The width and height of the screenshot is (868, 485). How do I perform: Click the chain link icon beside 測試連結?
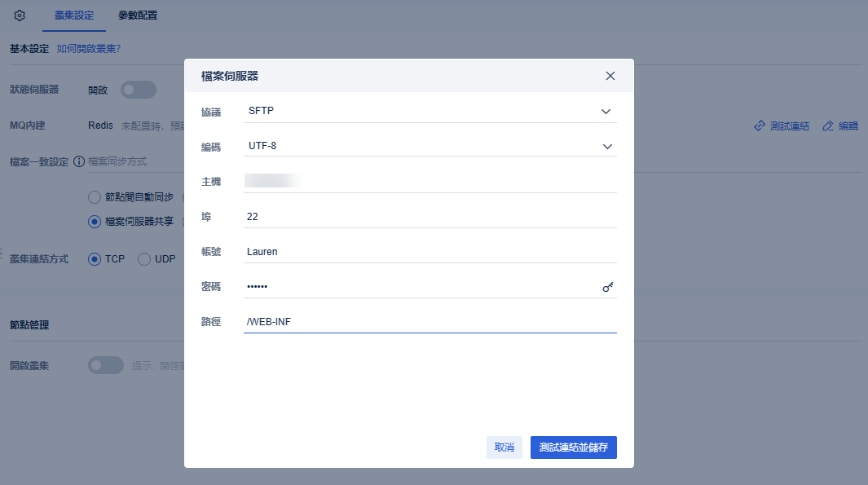tap(760, 126)
